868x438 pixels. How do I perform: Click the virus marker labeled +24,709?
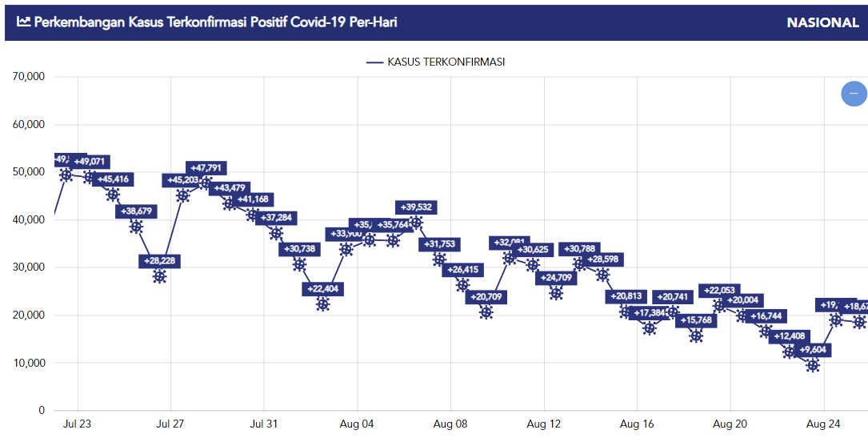(556, 293)
